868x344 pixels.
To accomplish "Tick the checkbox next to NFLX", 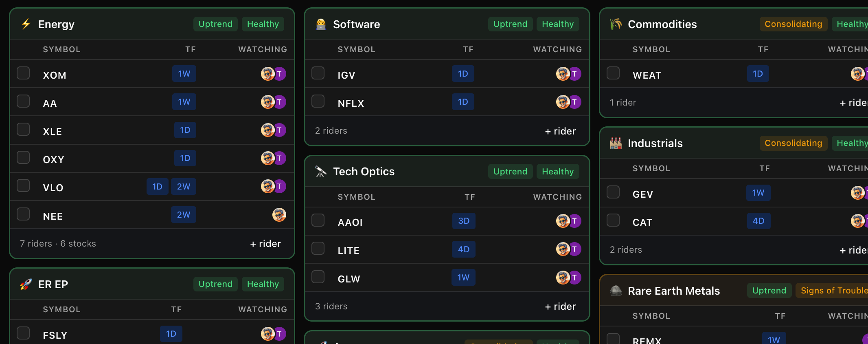I will [318, 101].
